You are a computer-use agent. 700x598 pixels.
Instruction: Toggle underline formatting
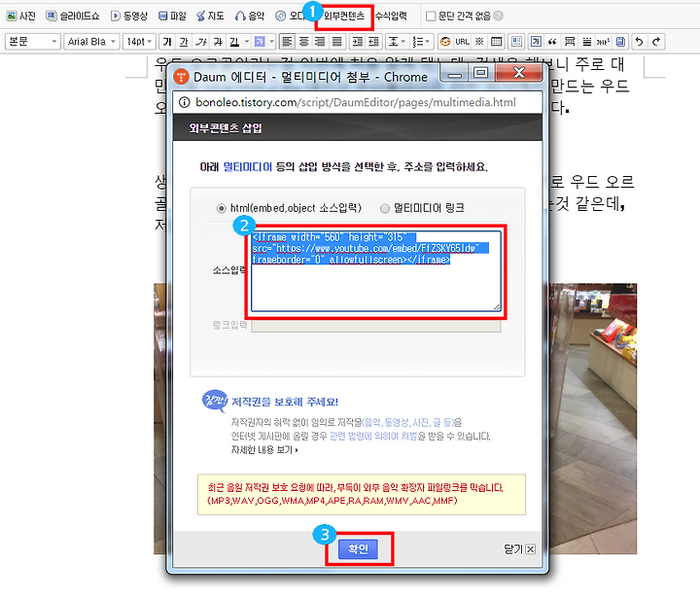pyautogui.click(x=184, y=42)
